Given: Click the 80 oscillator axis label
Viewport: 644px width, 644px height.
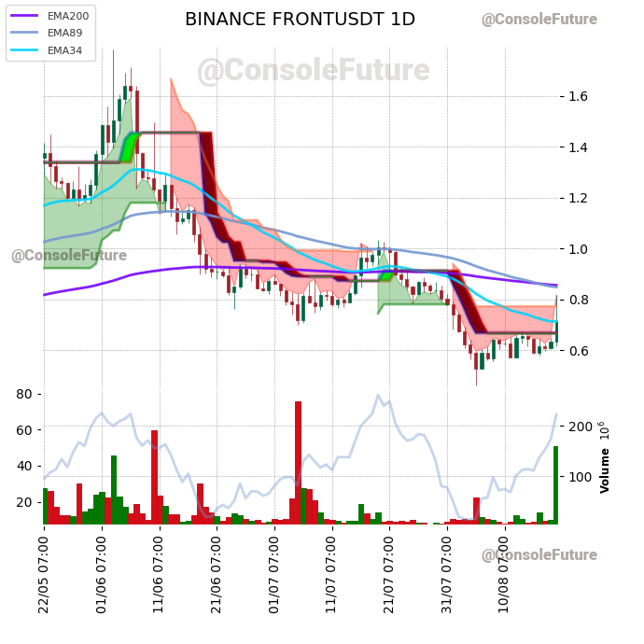Looking at the screenshot, I should 24,394.
